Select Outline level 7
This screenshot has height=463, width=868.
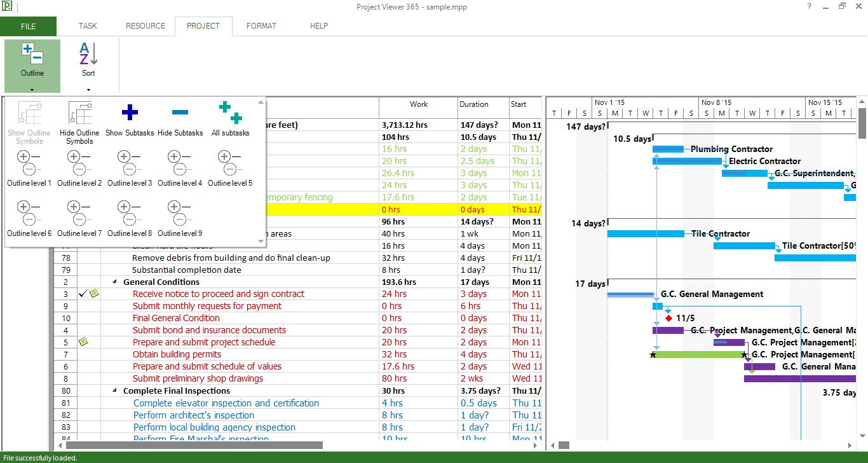click(x=79, y=218)
